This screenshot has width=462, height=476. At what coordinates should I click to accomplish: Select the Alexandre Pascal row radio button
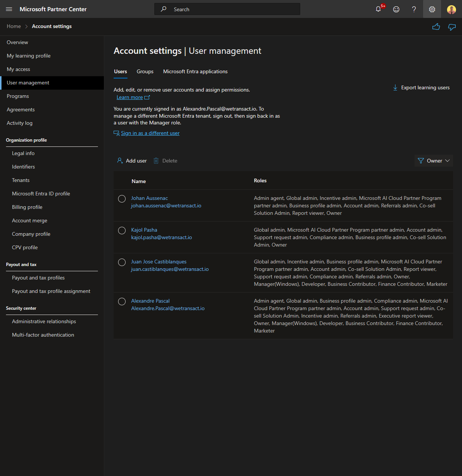coord(122,302)
